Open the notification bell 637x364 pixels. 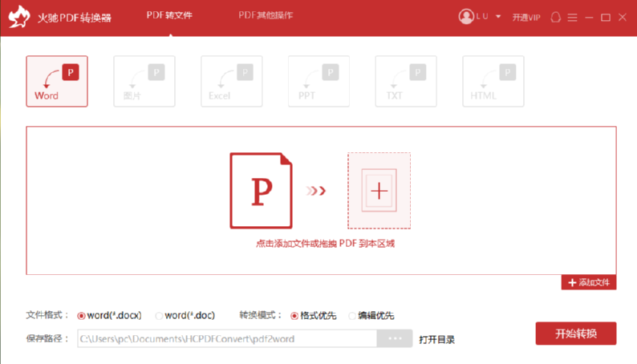coord(555,17)
